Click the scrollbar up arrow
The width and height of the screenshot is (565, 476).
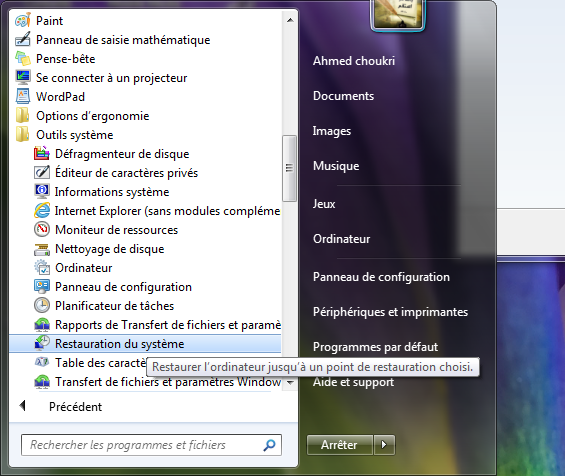[x=290, y=20]
